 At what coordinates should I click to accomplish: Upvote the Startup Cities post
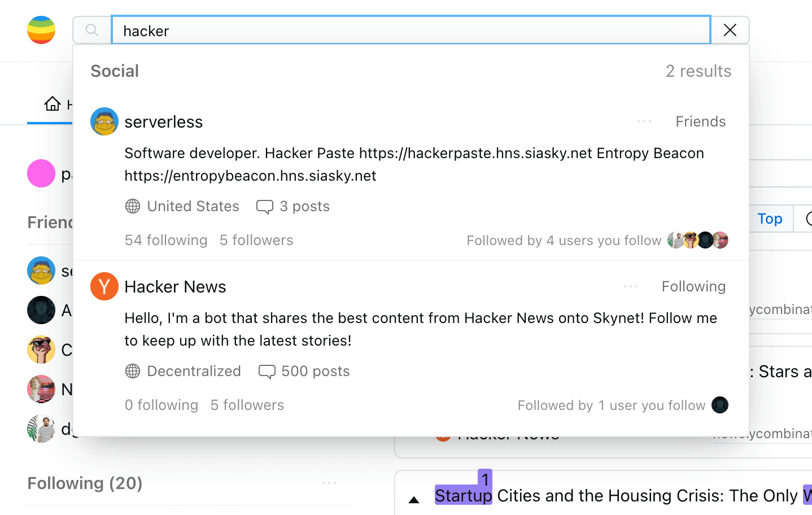[414, 500]
